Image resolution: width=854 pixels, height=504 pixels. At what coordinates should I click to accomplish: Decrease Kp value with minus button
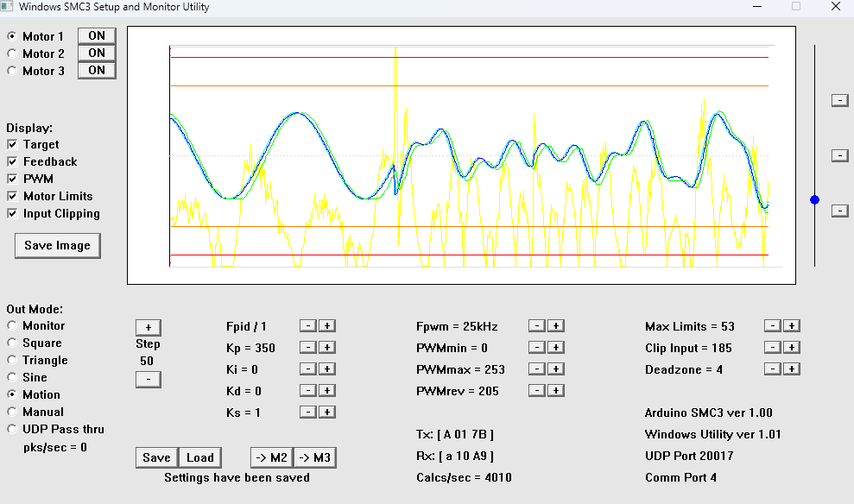click(307, 348)
